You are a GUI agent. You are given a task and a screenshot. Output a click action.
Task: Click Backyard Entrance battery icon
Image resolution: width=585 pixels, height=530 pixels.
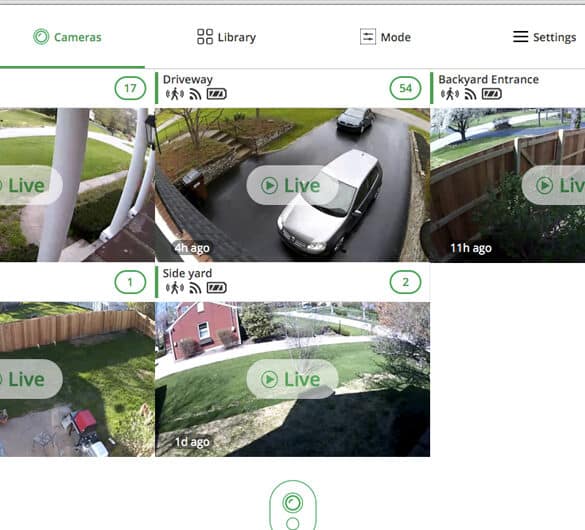point(492,94)
